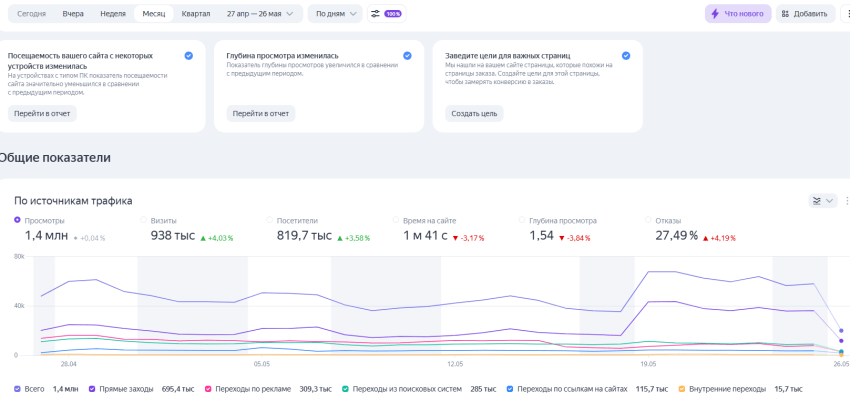The height and width of the screenshot is (402, 850).
Task: Click the blue checkmark on Глубина просмотра card
Action: 407,55
